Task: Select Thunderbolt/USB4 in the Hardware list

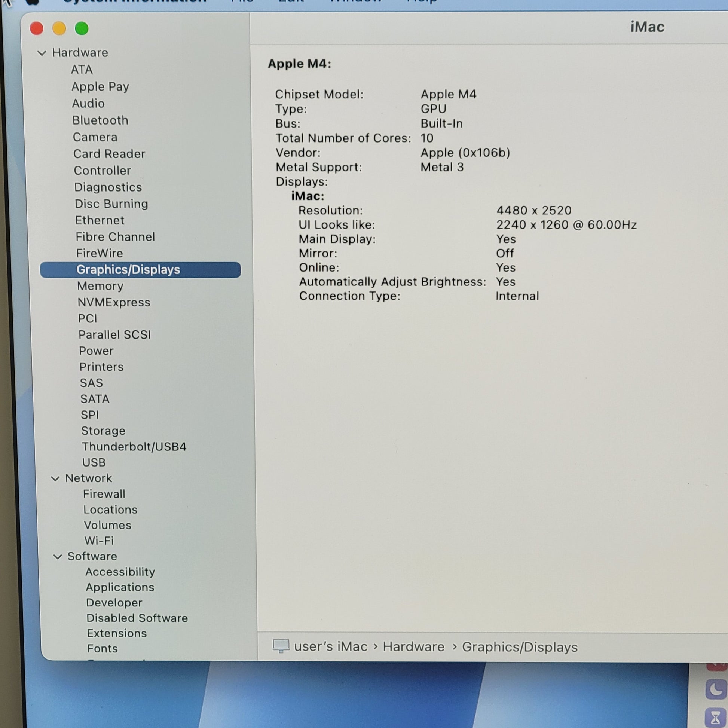Action: (x=134, y=447)
